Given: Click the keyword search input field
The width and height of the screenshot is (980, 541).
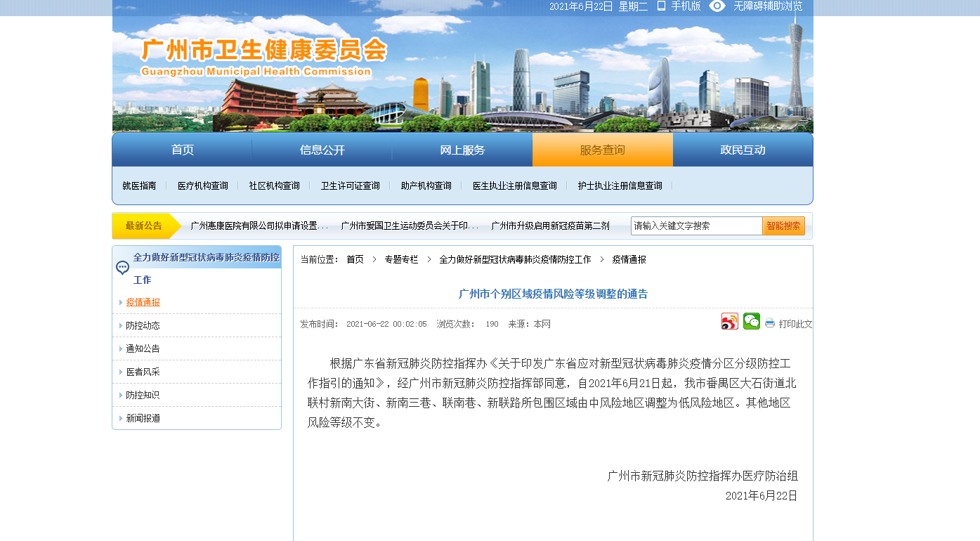Looking at the screenshot, I should (x=695, y=226).
